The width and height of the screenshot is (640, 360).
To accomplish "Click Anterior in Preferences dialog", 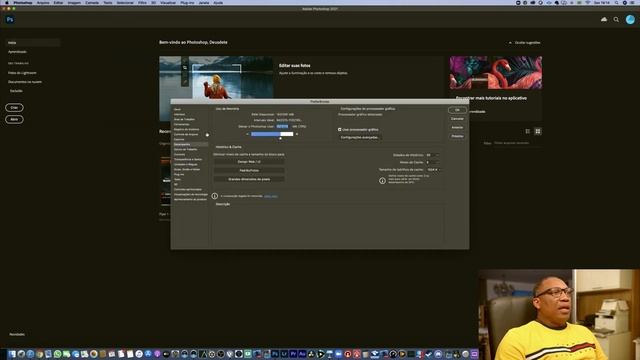I will point(457,127).
